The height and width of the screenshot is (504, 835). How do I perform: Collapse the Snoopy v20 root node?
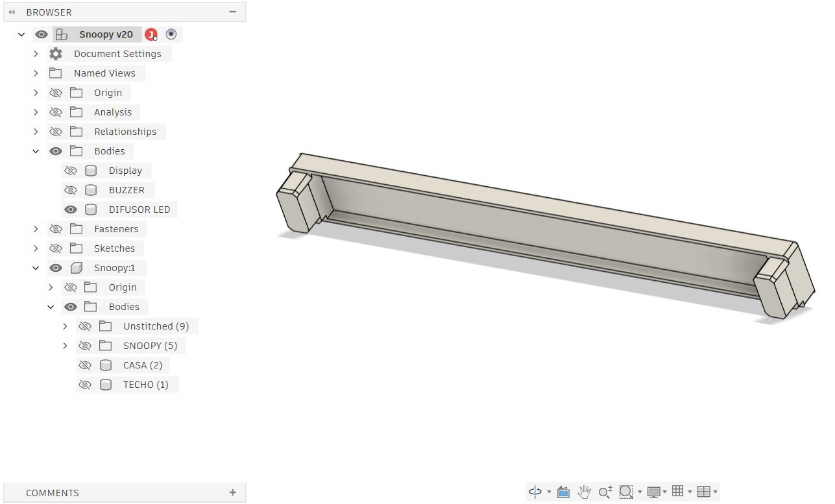coord(21,34)
